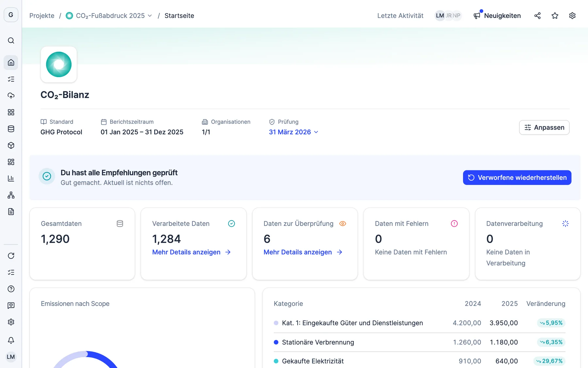588x368 pixels.
Task: Open the search icon in sidebar
Action: (x=11, y=41)
